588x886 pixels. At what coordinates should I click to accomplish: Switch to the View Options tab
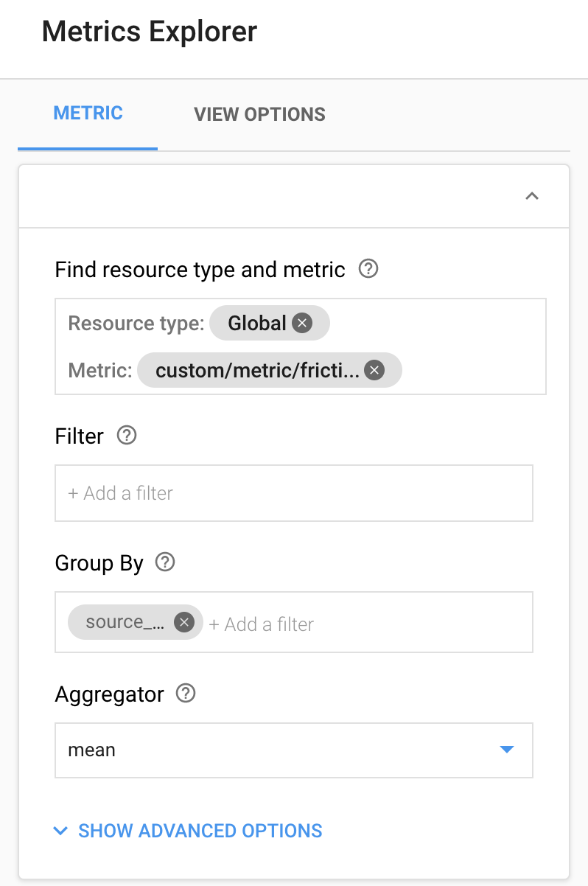point(259,114)
